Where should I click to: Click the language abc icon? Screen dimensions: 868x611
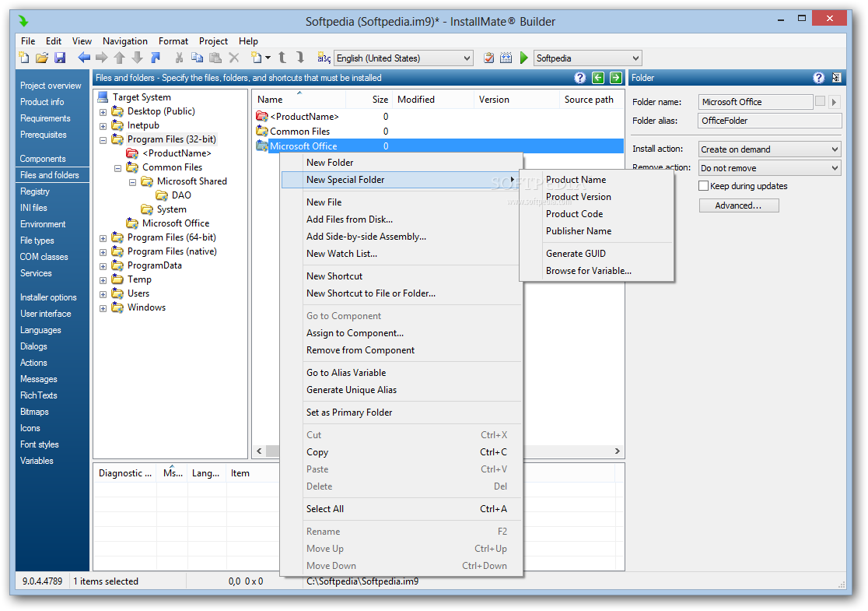[x=324, y=58]
